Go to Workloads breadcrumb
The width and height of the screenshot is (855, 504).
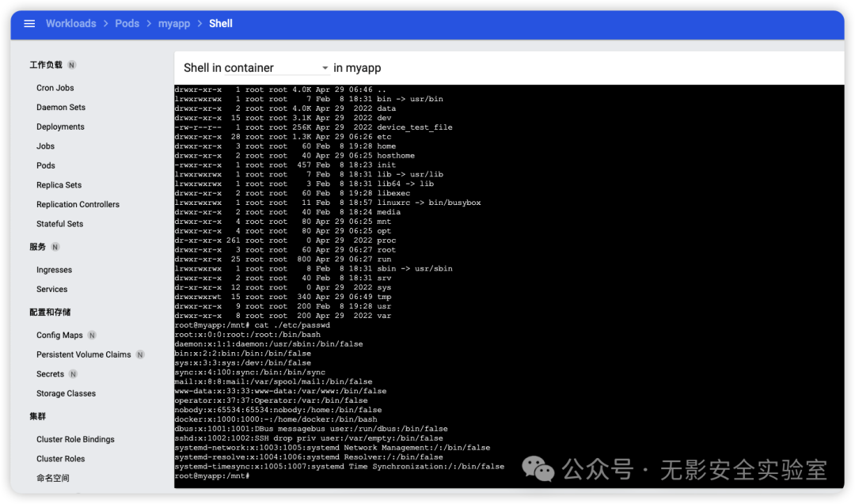71,24
